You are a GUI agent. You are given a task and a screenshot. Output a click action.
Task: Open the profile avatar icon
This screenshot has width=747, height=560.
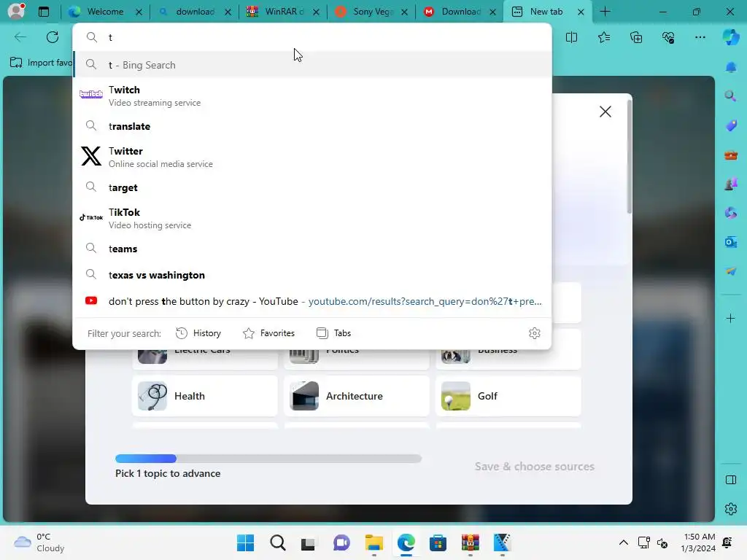pyautogui.click(x=16, y=11)
